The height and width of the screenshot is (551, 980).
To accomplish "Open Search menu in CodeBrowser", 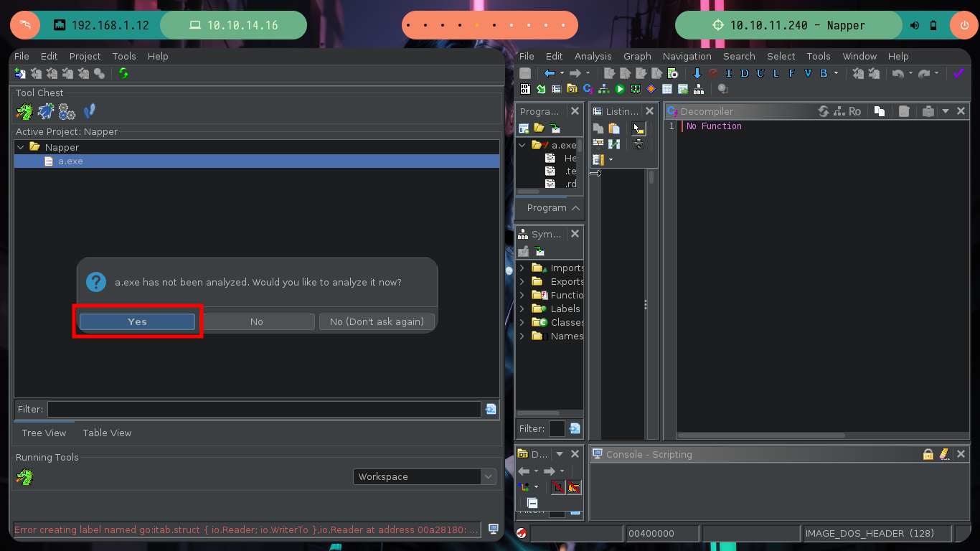I will click(x=739, y=56).
